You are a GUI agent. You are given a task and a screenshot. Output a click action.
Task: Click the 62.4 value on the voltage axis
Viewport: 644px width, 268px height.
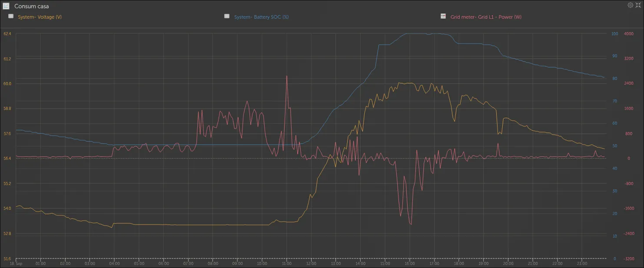7,33
